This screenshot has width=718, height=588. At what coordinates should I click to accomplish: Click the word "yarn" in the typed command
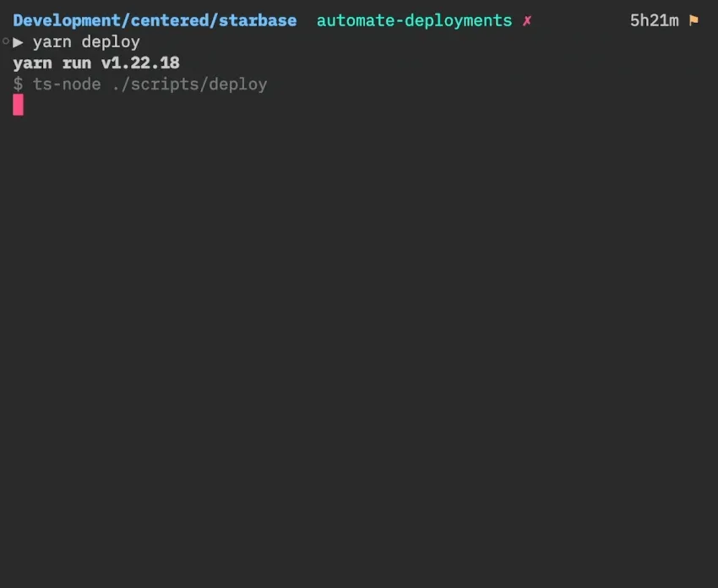(52, 41)
